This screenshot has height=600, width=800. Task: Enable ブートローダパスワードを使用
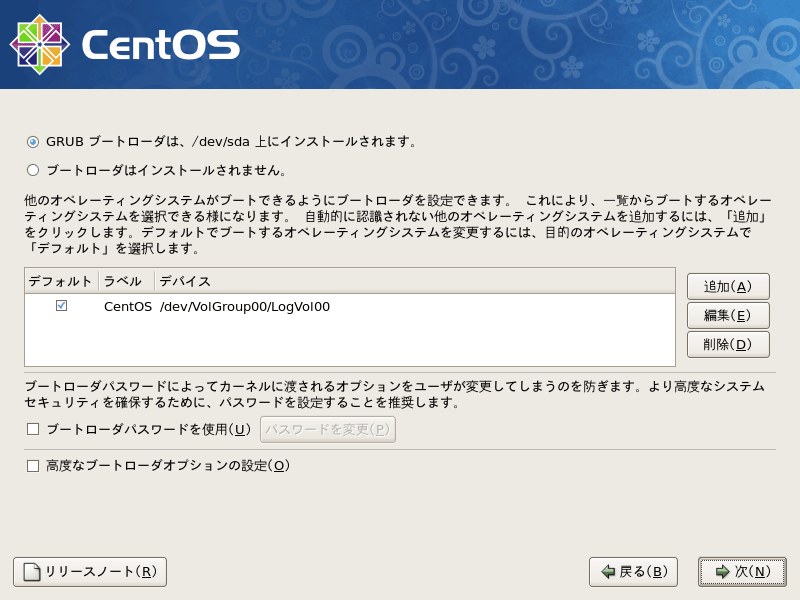(31, 427)
